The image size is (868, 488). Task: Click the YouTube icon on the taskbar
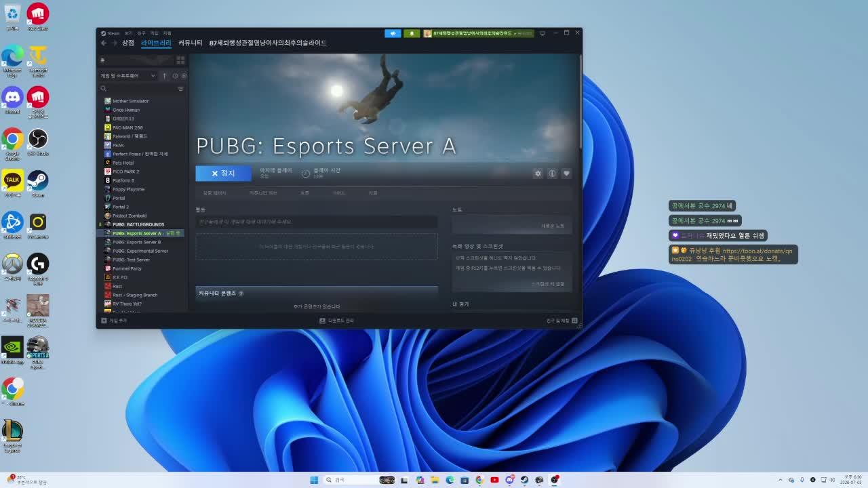(x=494, y=480)
